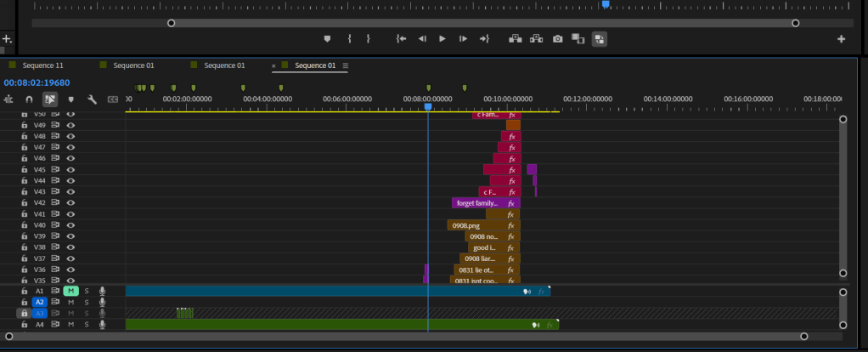The image size is (868, 352).
Task: Open Timeline Display Settings wrench
Action: [x=92, y=99]
